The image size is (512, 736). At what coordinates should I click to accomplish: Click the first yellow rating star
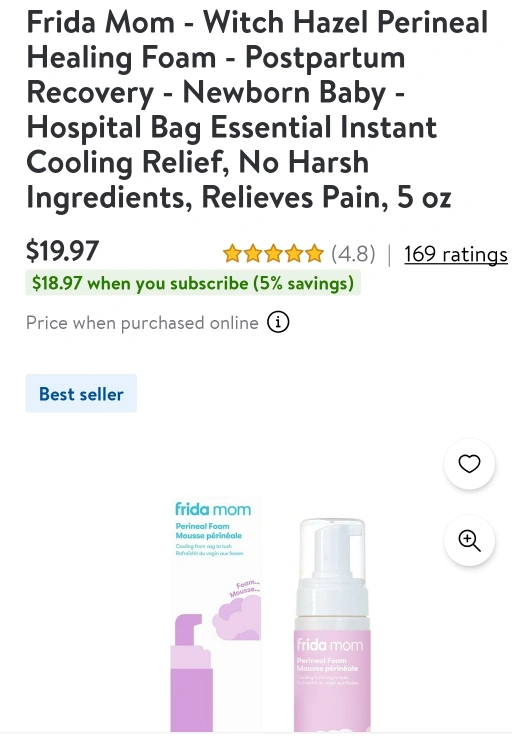point(232,253)
